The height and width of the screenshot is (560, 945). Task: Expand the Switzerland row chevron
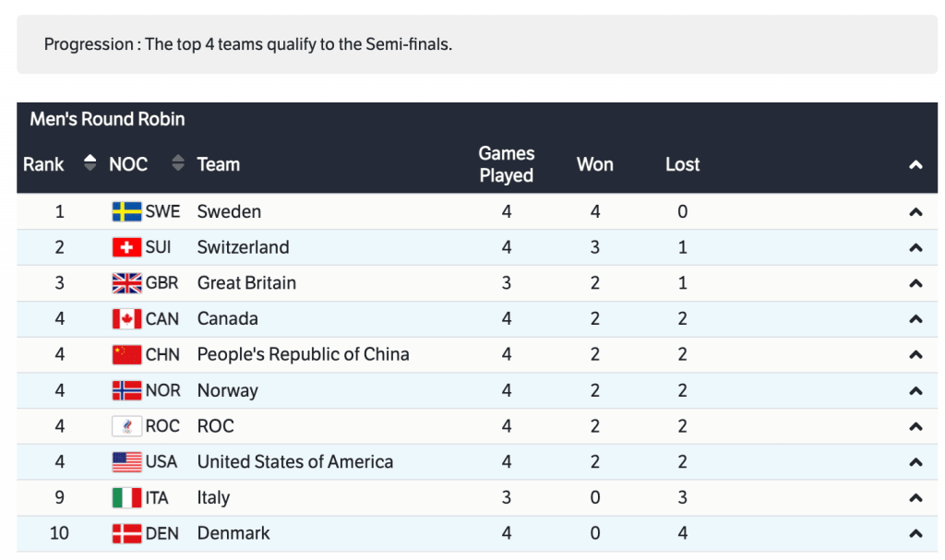pyautogui.click(x=915, y=248)
